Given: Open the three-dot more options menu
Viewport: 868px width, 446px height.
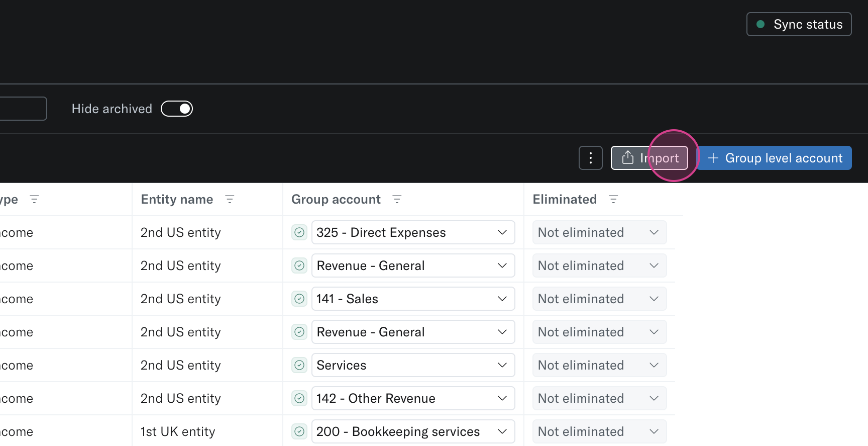Looking at the screenshot, I should (x=590, y=158).
